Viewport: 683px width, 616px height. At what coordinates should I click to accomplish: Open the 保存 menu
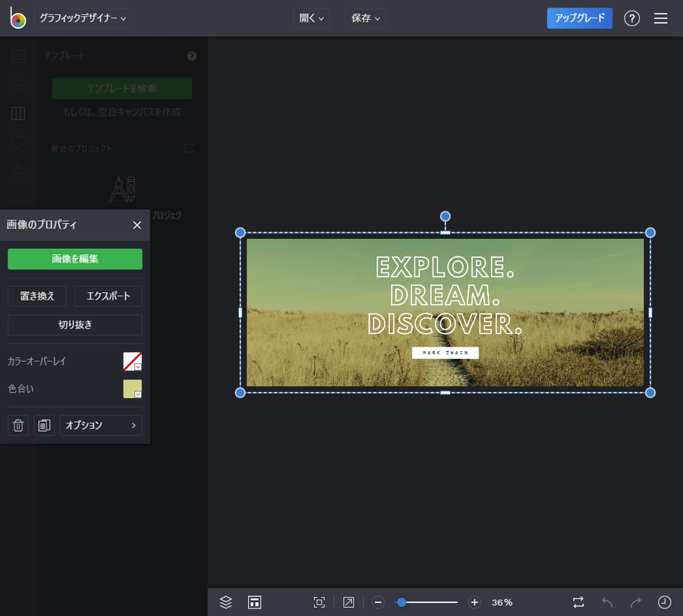[366, 18]
